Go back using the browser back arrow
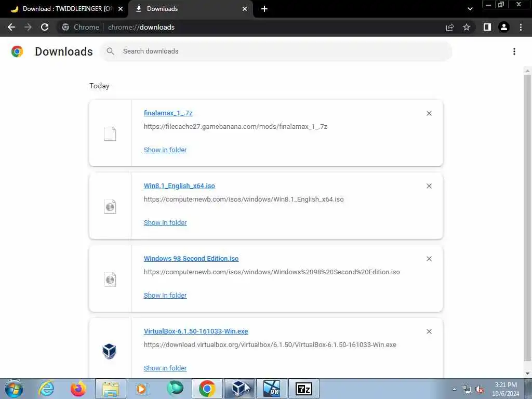 tap(11, 27)
